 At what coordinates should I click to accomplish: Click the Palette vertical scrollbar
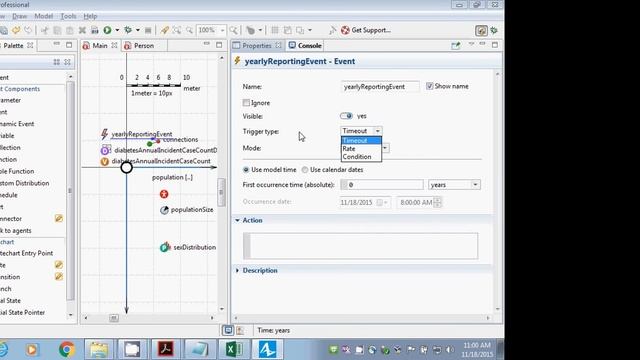pyautogui.click(x=70, y=191)
